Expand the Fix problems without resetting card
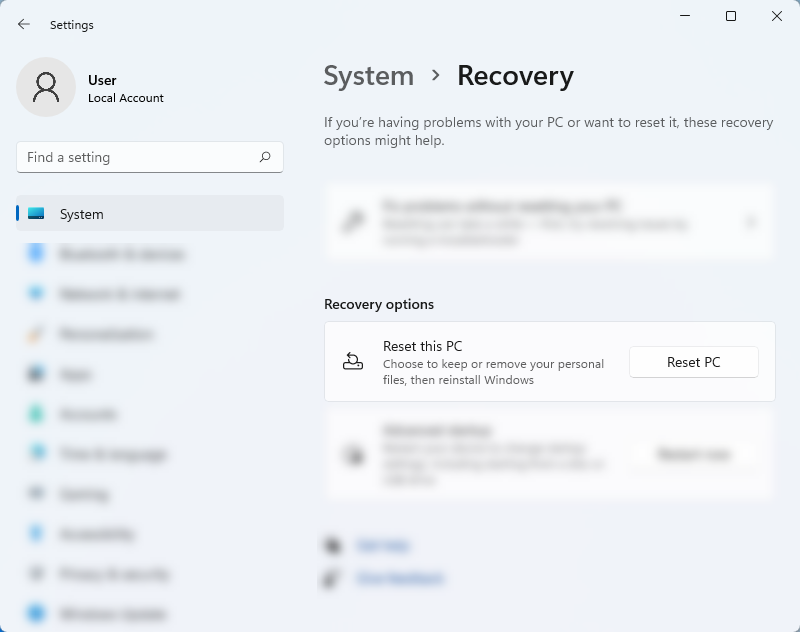This screenshot has width=800, height=632. point(752,222)
